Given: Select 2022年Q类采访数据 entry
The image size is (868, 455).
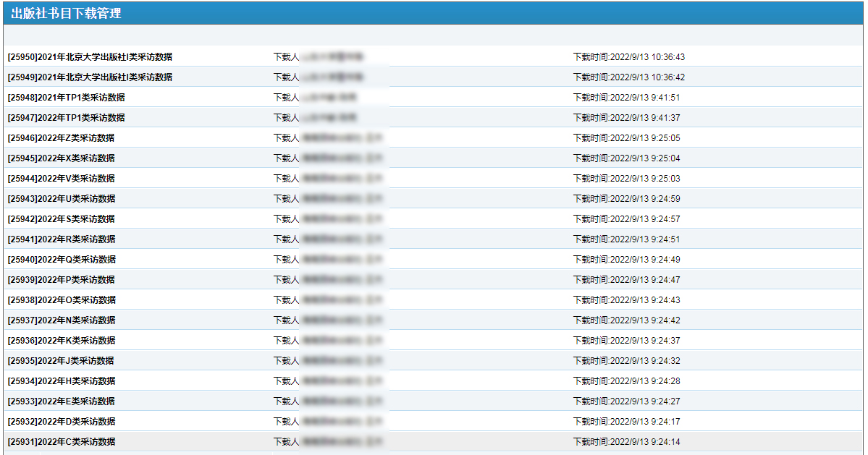Looking at the screenshot, I should click(x=61, y=260).
